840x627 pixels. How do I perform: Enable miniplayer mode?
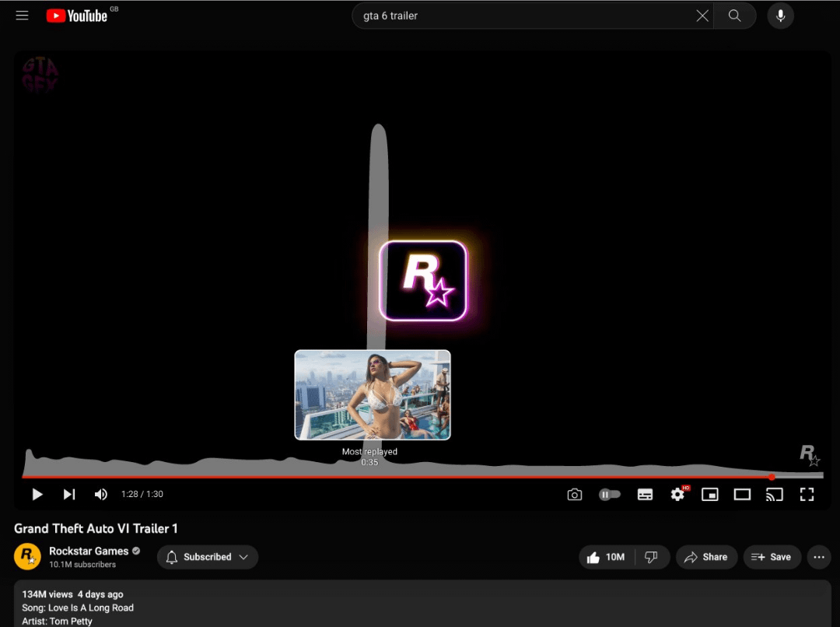pos(709,494)
